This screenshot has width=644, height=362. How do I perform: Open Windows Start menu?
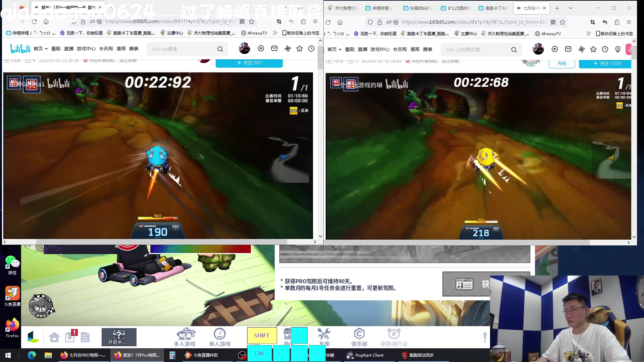pyautogui.click(x=8, y=355)
